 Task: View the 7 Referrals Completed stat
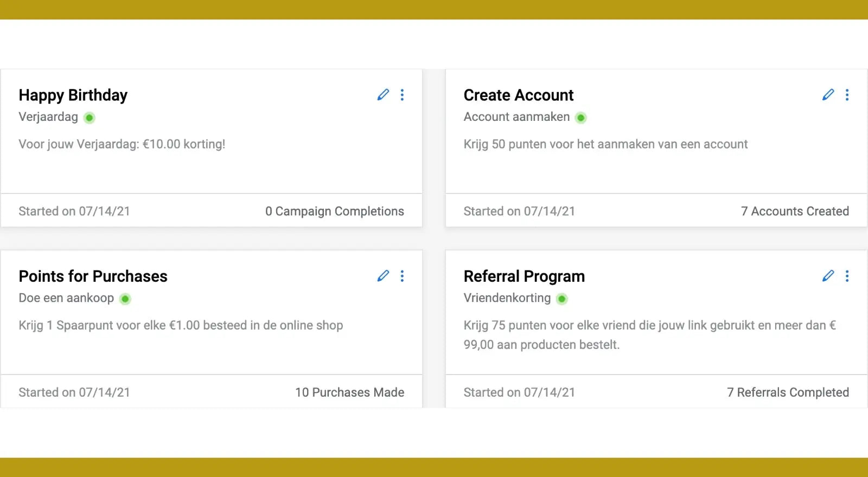click(x=788, y=392)
